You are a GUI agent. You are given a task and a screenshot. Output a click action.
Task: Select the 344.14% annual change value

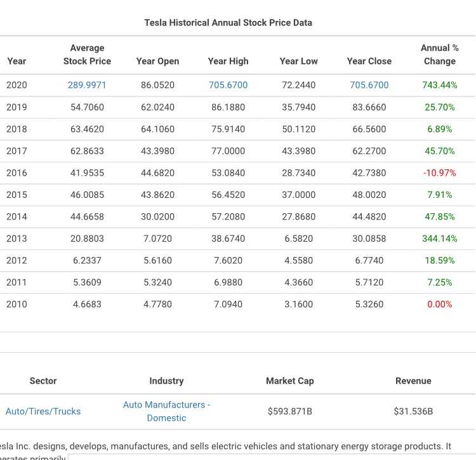tap(440, 239)
